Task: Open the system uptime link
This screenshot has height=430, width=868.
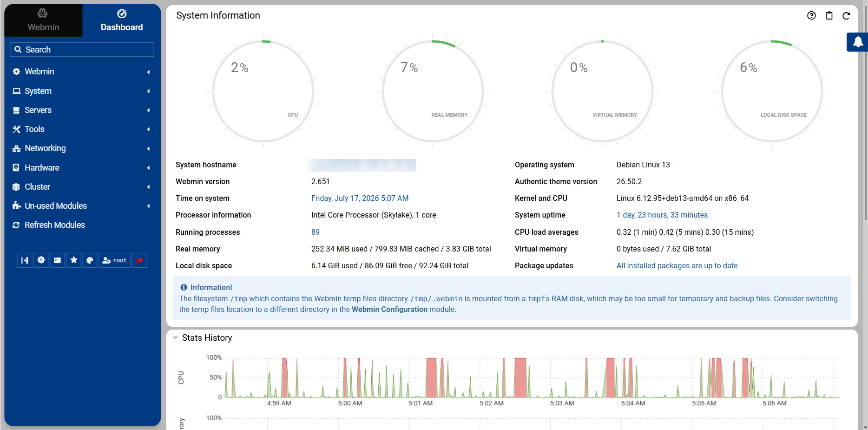Action: click(x=662, y=215)
